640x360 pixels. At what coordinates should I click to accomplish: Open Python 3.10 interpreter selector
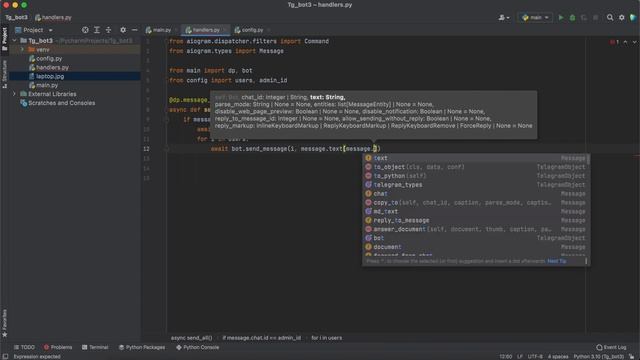(598, 356)
